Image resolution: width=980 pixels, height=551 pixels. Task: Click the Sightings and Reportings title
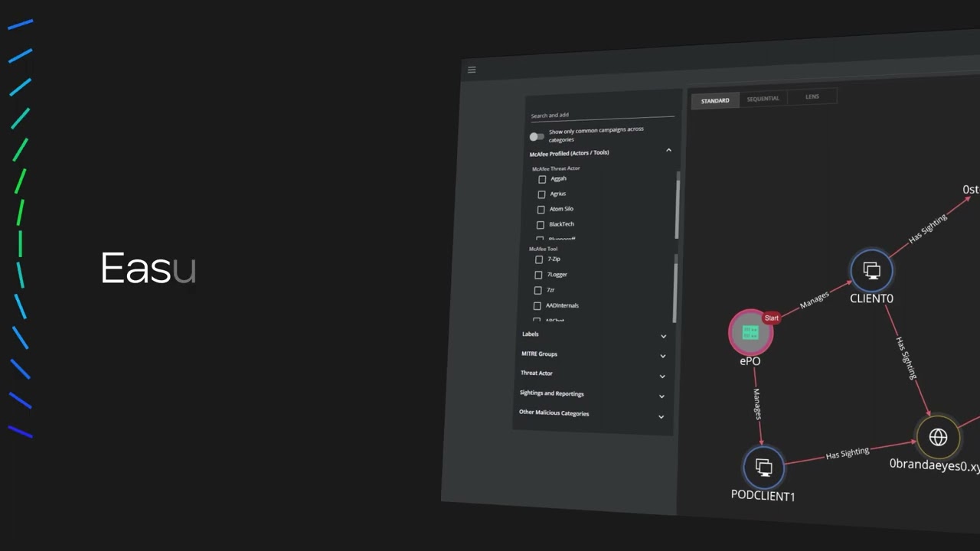551,393
